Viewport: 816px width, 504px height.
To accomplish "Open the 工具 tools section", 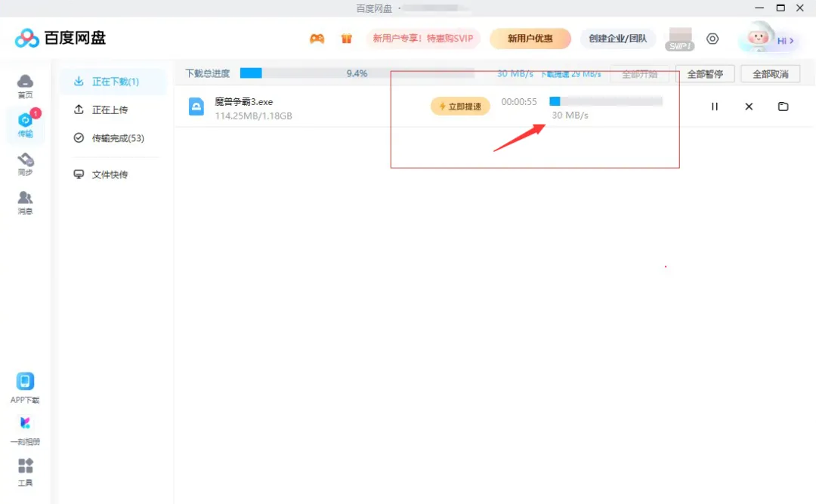I will (x=25, y=472).
